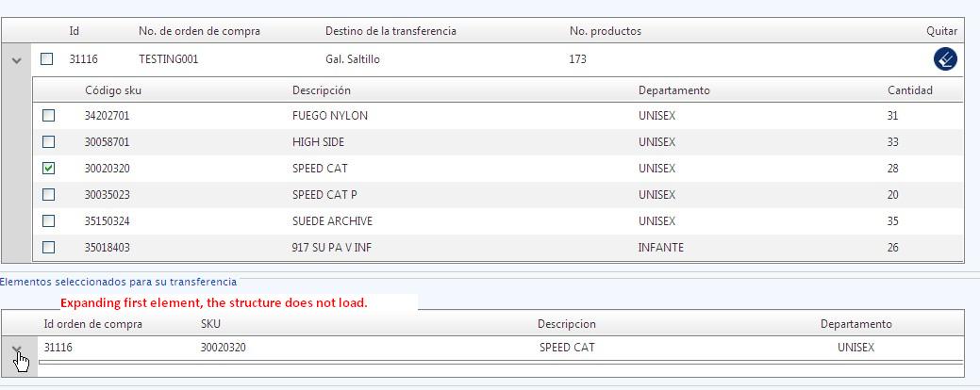Expand the selected 31116 transfer row
This screenshot has width=980, height=390.
click(x=17, y=349)
